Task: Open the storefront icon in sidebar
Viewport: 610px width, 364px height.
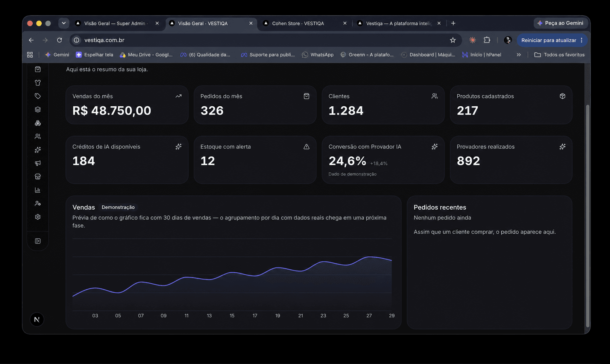Action: (x=38, y=177)
